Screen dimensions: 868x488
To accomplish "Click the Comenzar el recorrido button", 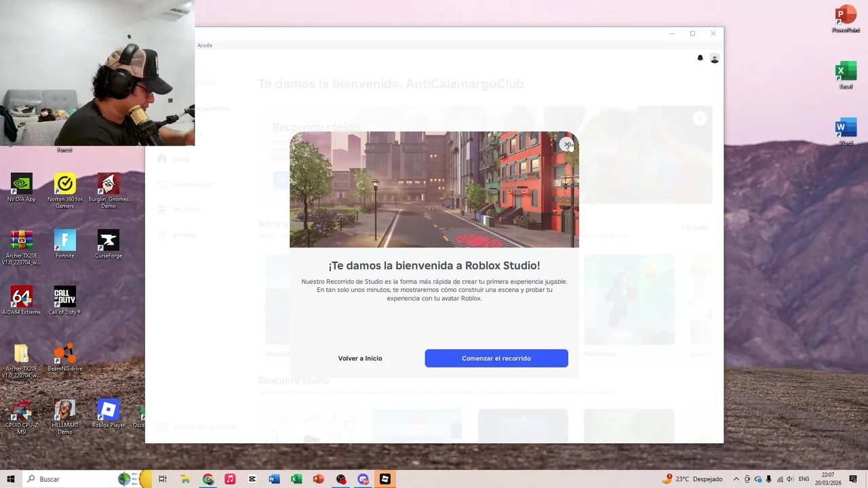I will click(x=496, y=358).
